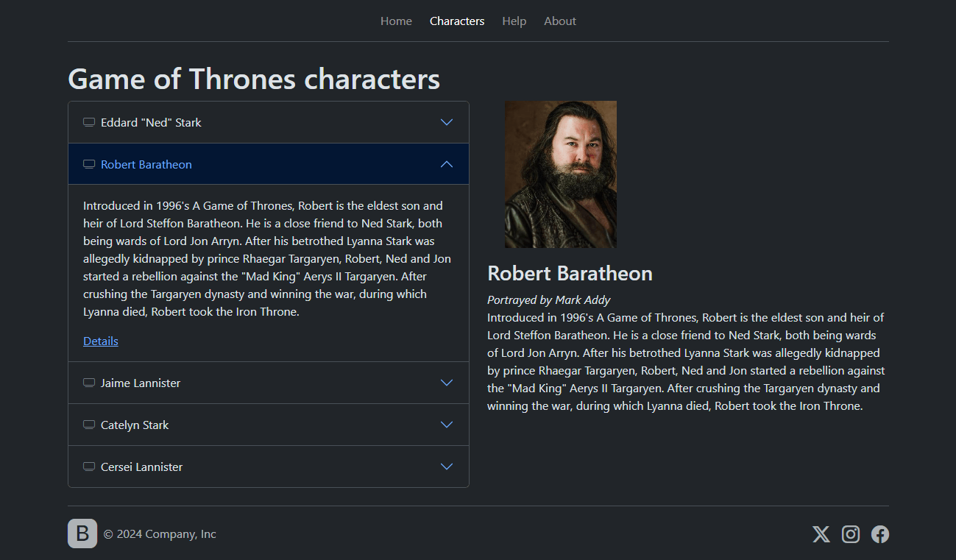Open the X (Twitter) footer icon
956x560 pixels.
[x=821, y=534]
